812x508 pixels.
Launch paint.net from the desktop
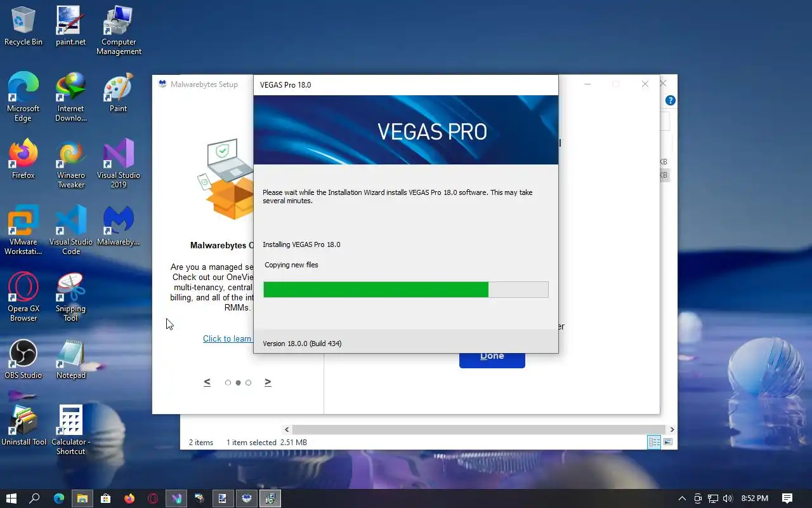click(70, 25)
